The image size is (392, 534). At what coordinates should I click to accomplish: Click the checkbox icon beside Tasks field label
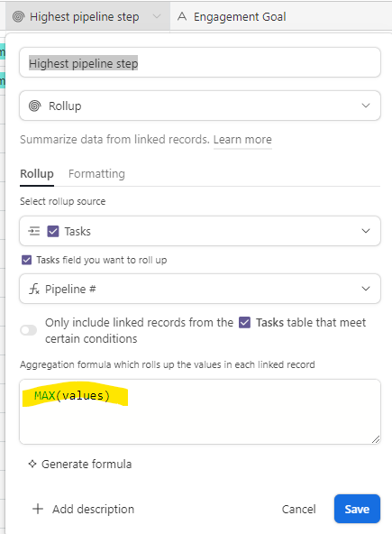point(26,260)
